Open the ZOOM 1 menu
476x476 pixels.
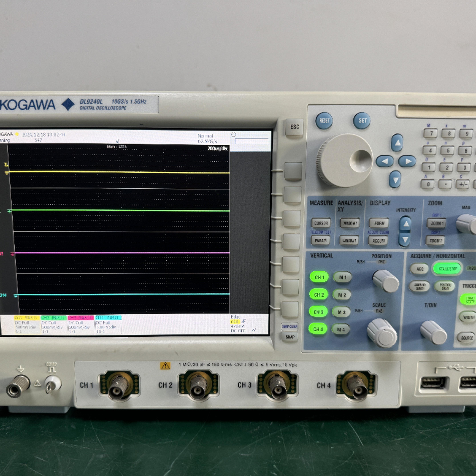pos(436,223)
